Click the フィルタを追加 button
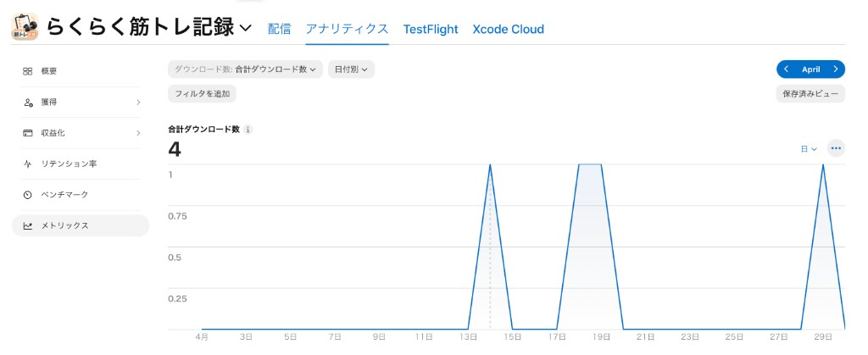 (202, 93)
